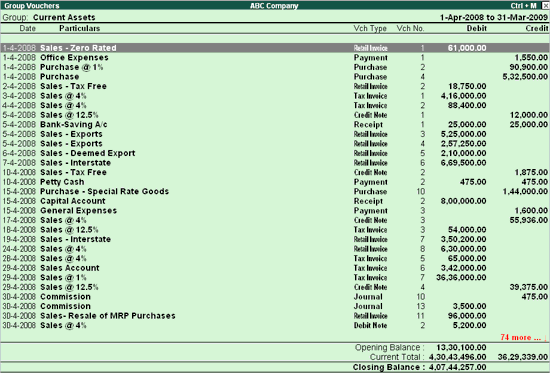
Task: Click the Credit column header
Action: 537,28
